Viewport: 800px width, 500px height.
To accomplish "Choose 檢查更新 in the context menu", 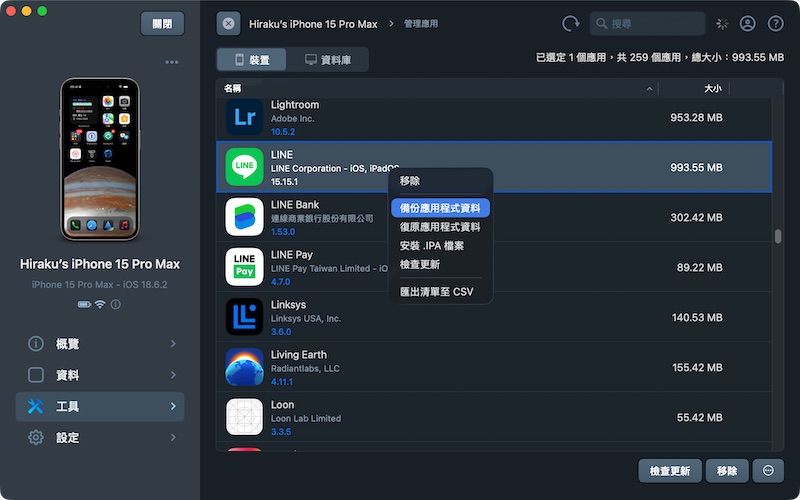I will [440, 264].
